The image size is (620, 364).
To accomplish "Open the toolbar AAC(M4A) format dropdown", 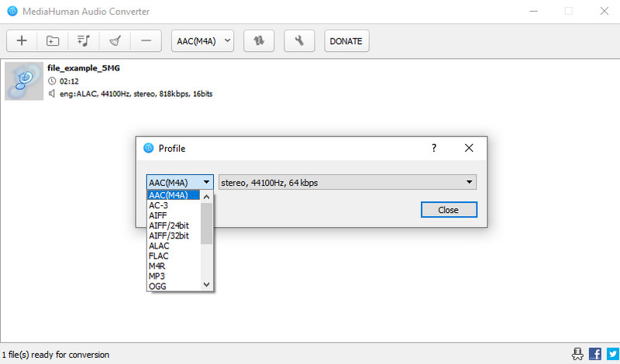I will point(202,41).
